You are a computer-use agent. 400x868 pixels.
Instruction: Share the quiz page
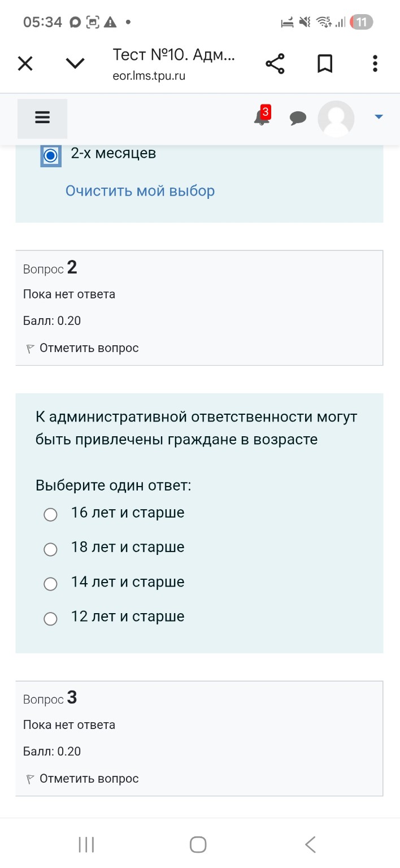[275, 63]
